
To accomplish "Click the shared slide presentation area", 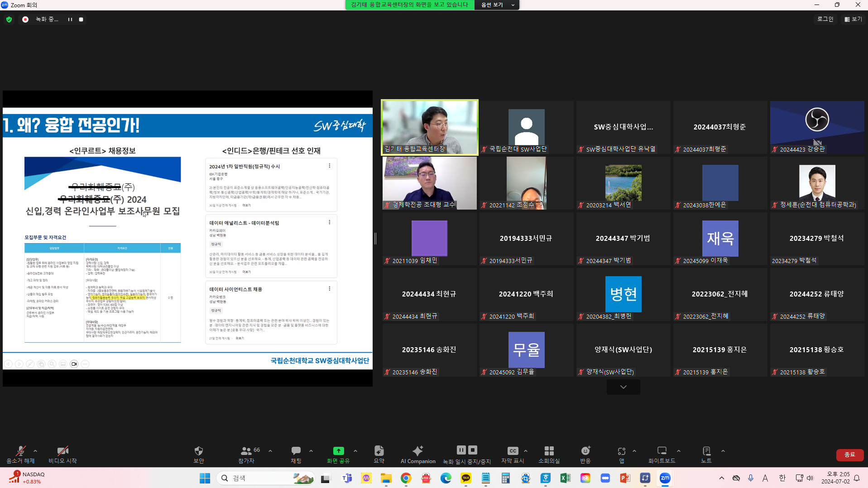I will (187, 239).
